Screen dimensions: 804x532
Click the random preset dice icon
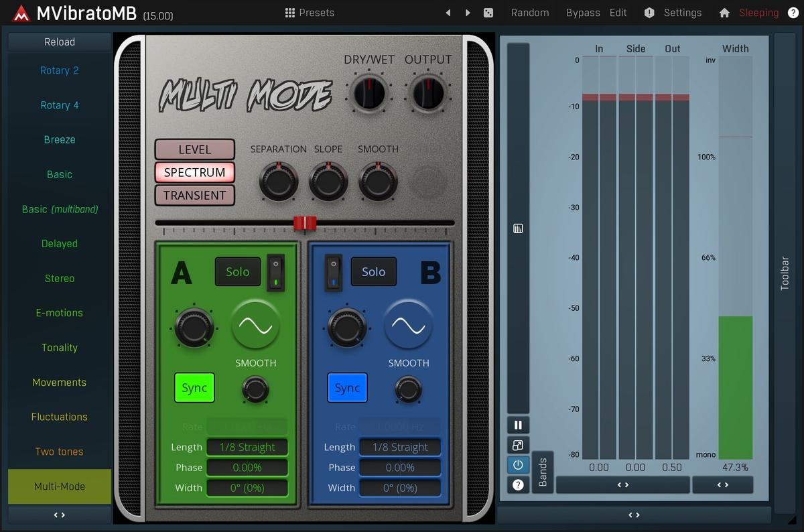point(488,13)
